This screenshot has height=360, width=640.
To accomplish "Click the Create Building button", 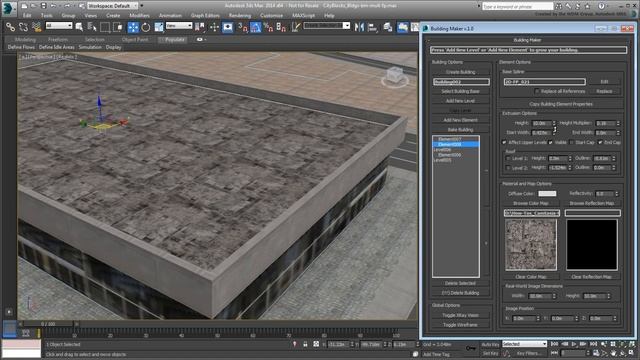I will (460, 72).
